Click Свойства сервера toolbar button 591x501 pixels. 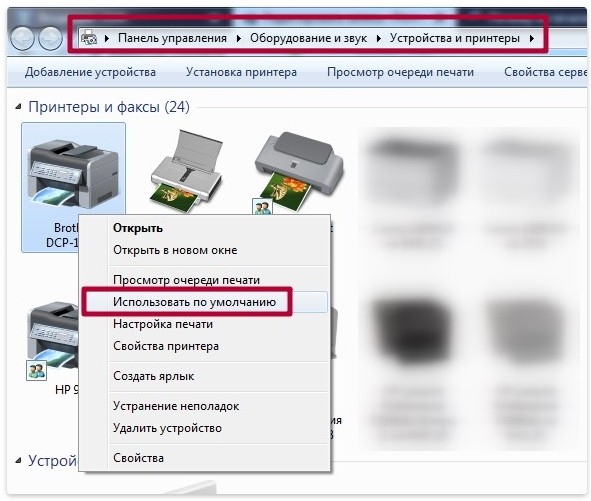[545, 72]
